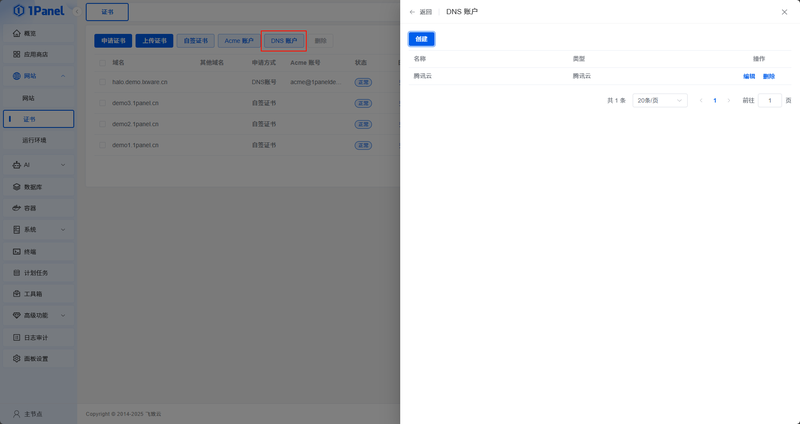Toggle the select-all checkbox in table header

pos(103,63)
